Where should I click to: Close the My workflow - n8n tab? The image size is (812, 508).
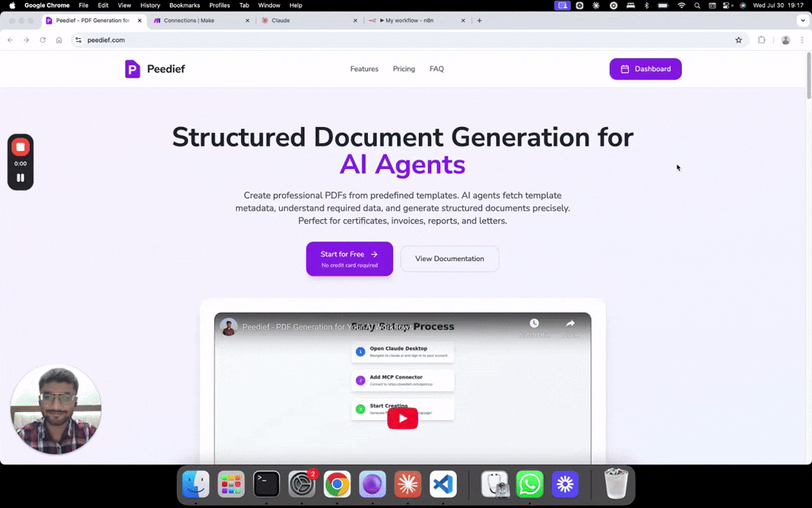pos(463,21)
